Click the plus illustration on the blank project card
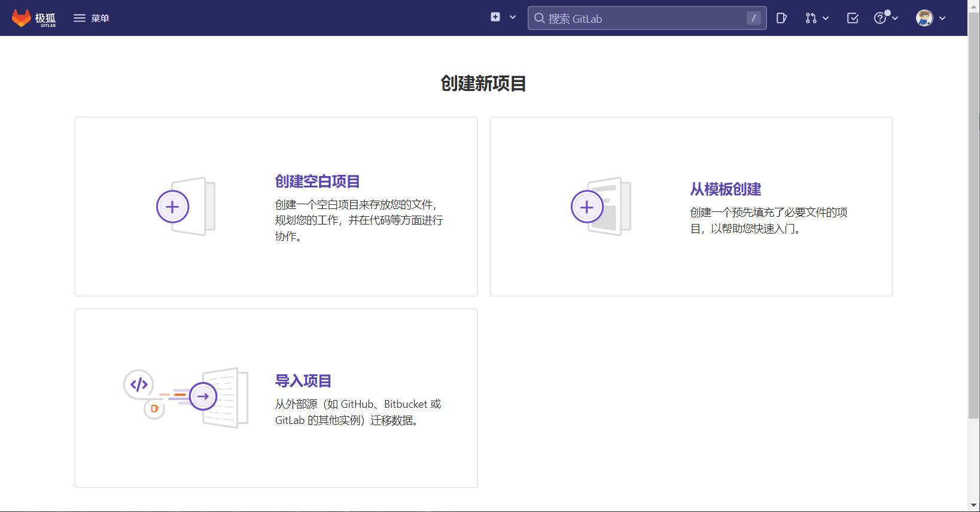This screenshot has width=980, height=512. tap(172, 207)
